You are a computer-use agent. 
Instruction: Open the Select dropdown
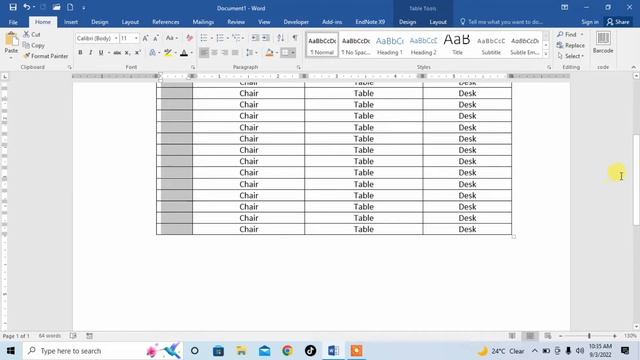click(571, 56)
